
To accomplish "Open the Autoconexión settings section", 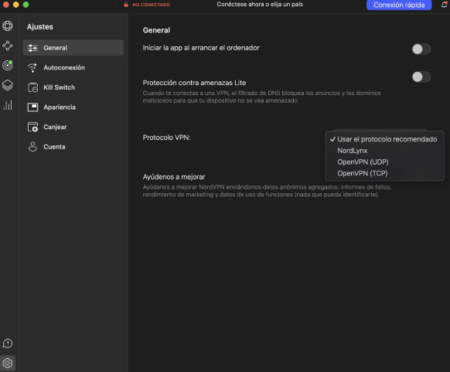I will [73, 68].
